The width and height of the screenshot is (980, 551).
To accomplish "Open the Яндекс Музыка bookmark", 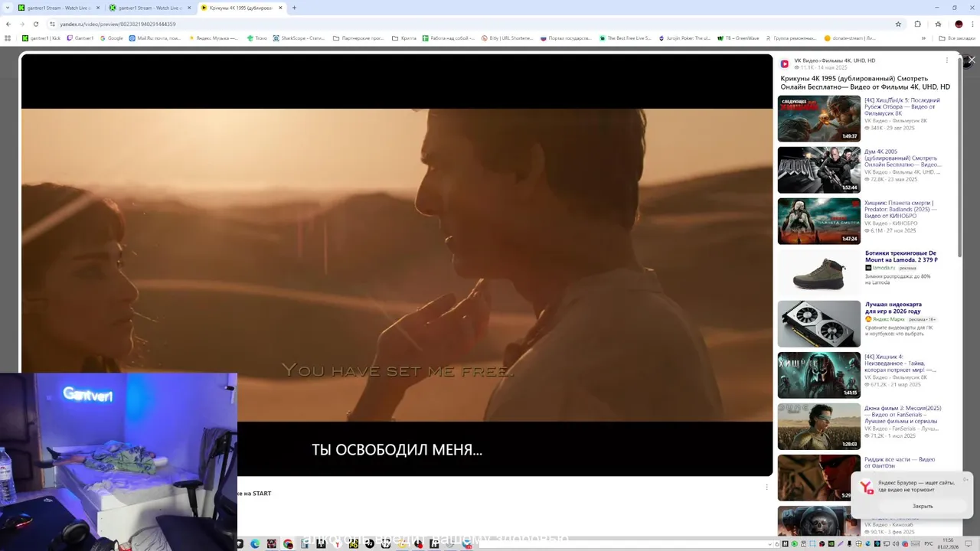I will (214, 37).
